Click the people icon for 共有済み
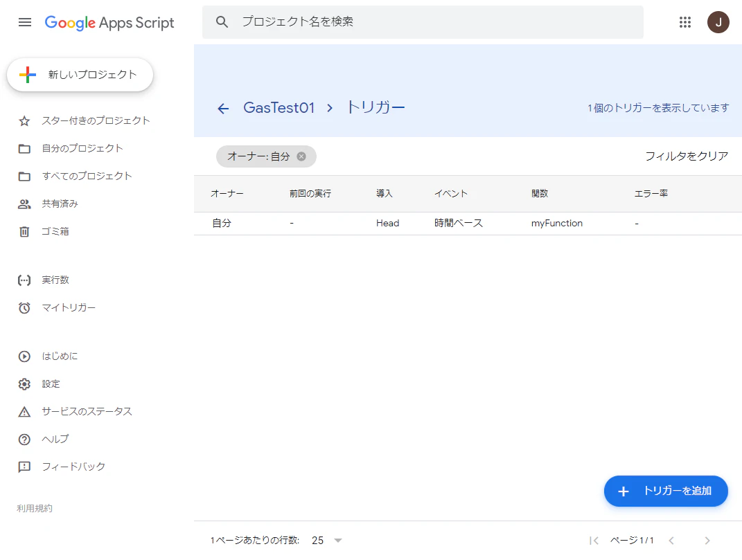Image resolution: width=742 pixels, height=560 pixels. [24, 204]
